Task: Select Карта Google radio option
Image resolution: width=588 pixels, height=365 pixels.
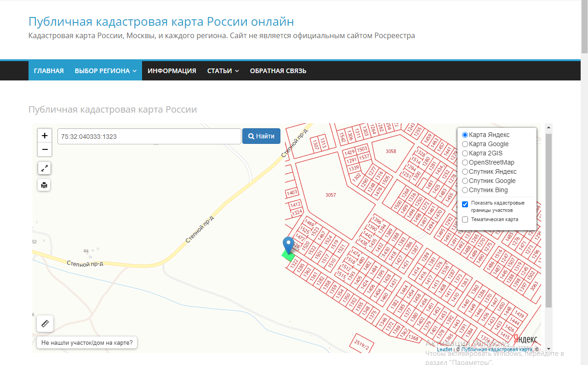Action: point(465,144)
